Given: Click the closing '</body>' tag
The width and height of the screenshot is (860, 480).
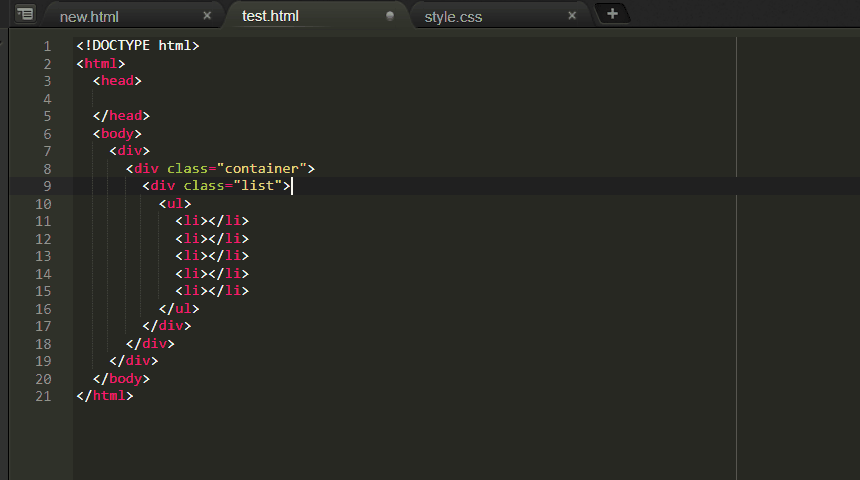Looking at the screenshot, I should coord(121,379).
